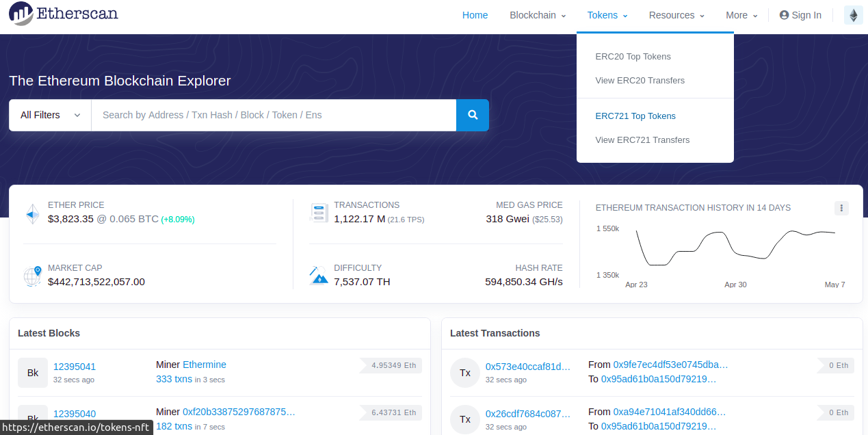Click the 6.43731 Eth reward tag
868x435 pixels.
392,412
